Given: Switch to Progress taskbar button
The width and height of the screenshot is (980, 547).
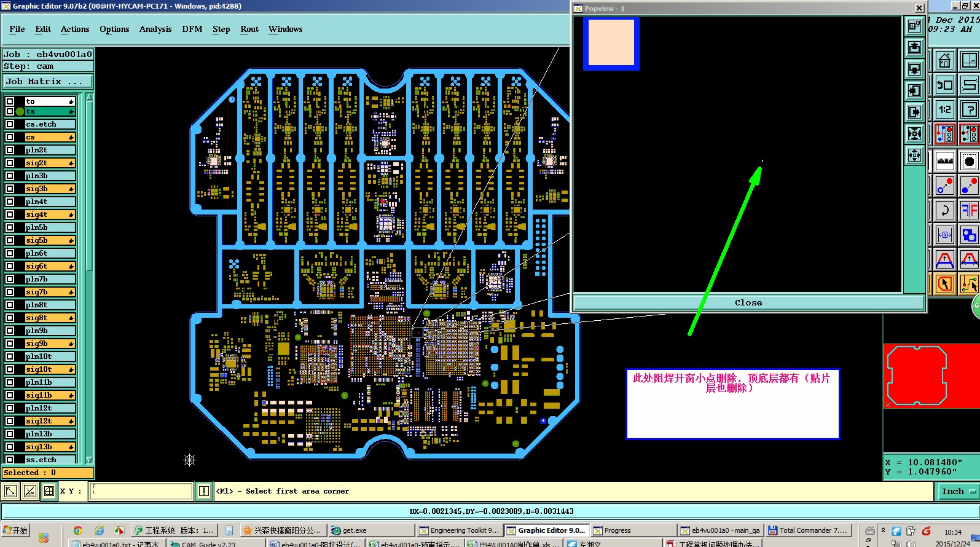Looking at the screenshot, I should tap(633, 530).
